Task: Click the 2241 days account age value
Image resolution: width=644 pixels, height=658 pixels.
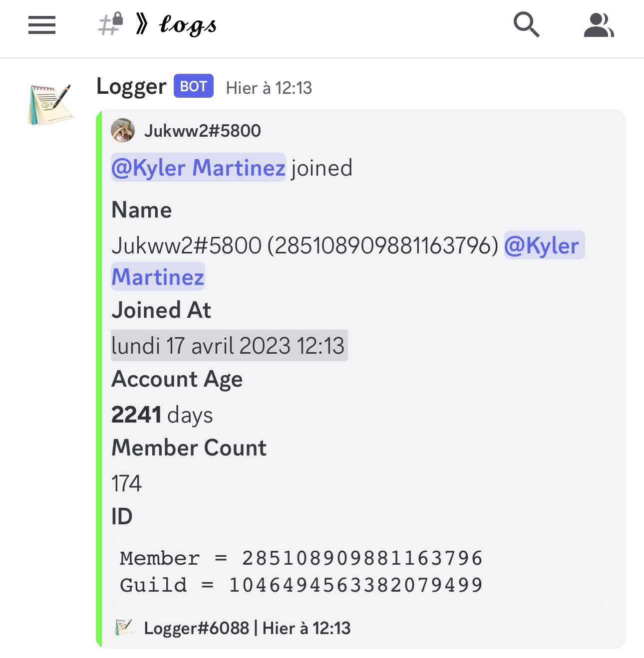Action: click(x=162, y=415)
